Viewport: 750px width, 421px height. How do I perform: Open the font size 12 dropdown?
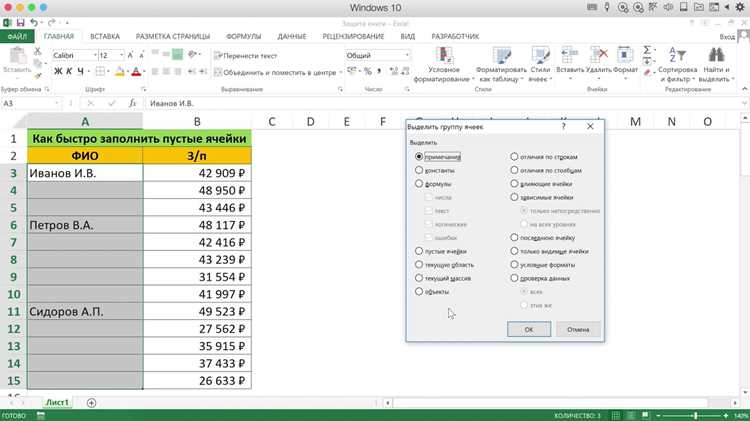click(121, 55)
